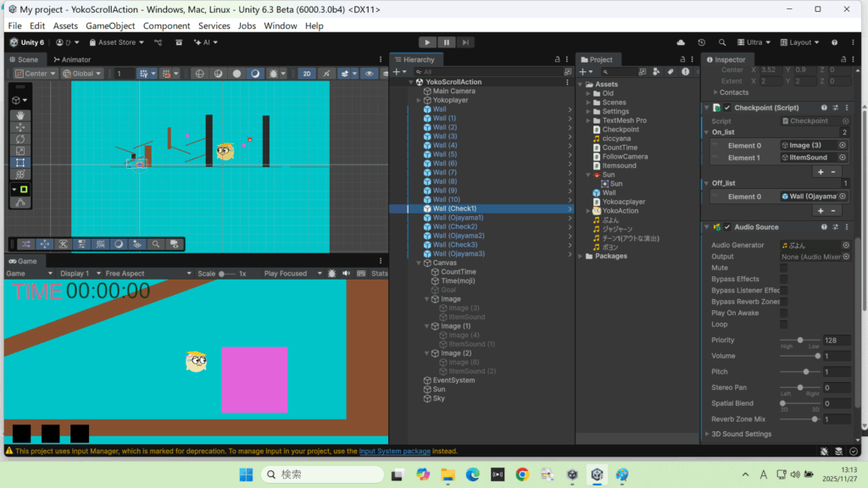Image resolution: width=868 pixels, height=488 pixels.
Task: Select the Rect tool in Scene tools
Action: tap(20, 162)
